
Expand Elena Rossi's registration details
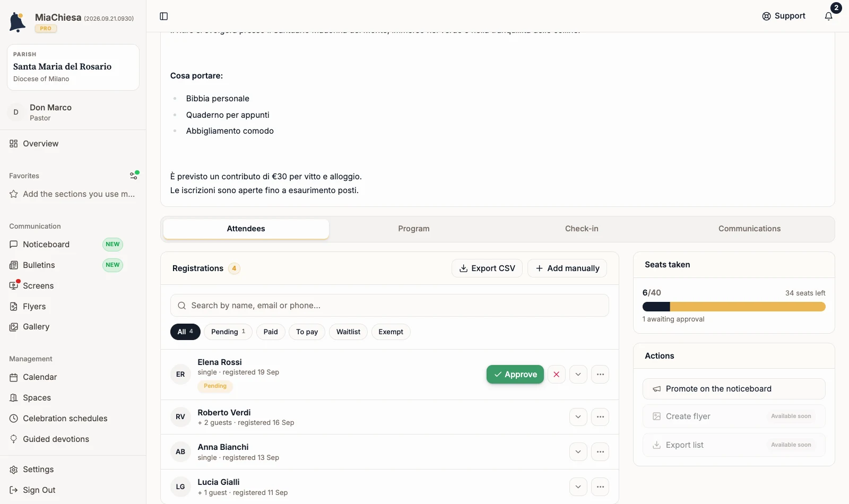click(578, 375)
